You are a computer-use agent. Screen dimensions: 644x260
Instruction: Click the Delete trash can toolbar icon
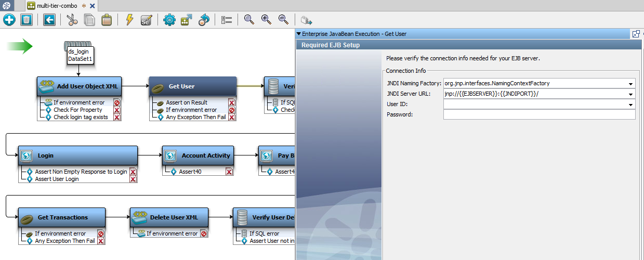click(27, 20)
